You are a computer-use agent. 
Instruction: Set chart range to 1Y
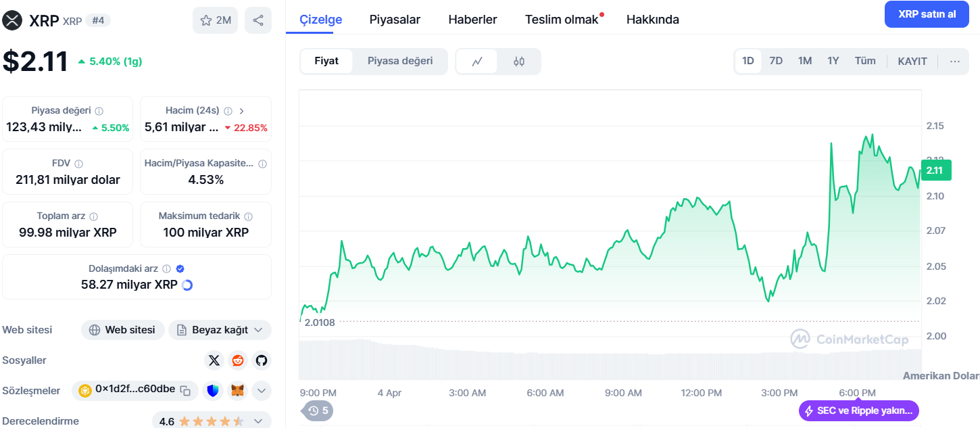pos(833,61)
